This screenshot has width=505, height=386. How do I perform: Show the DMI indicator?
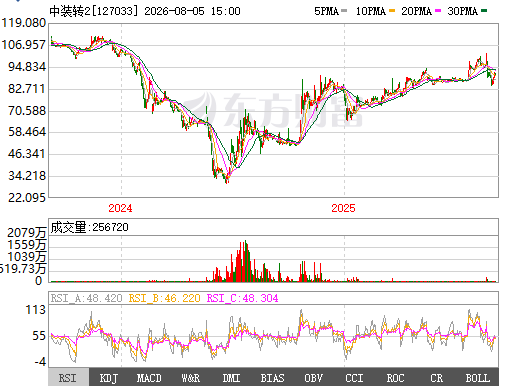click(231, 378)
